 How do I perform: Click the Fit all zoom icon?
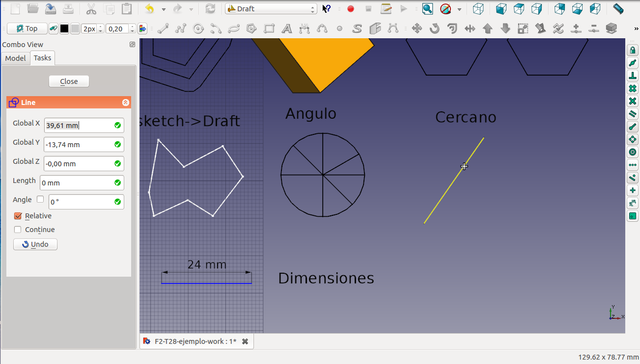[x=427, y=9]
